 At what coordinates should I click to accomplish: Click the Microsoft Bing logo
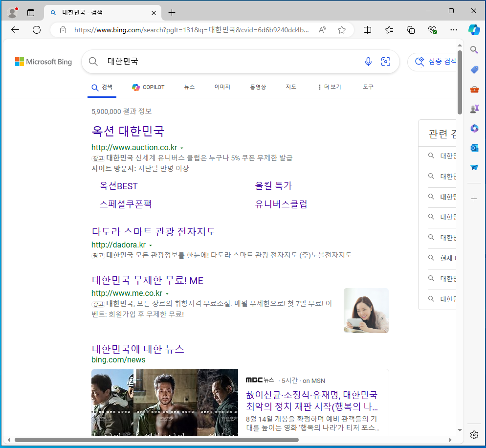(44, 62)
